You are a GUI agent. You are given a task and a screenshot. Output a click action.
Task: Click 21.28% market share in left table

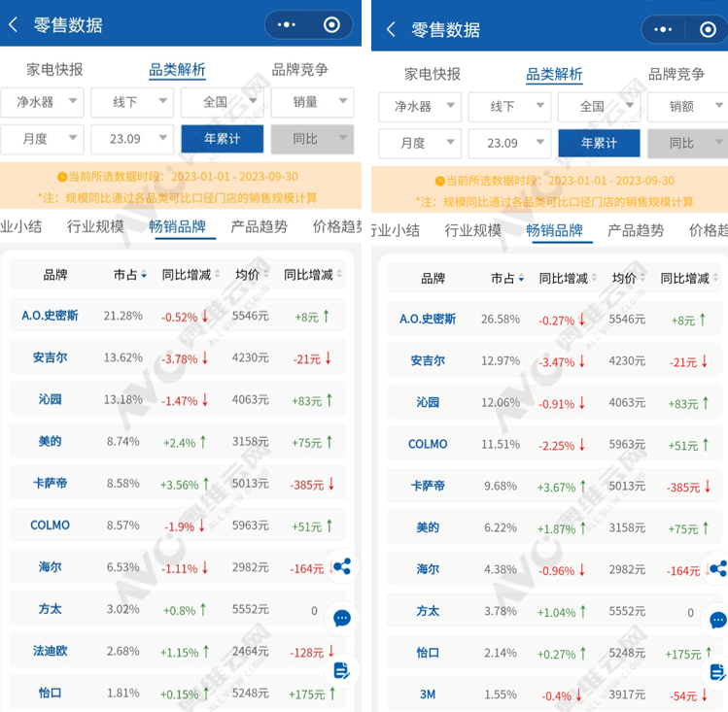[123, 316]
